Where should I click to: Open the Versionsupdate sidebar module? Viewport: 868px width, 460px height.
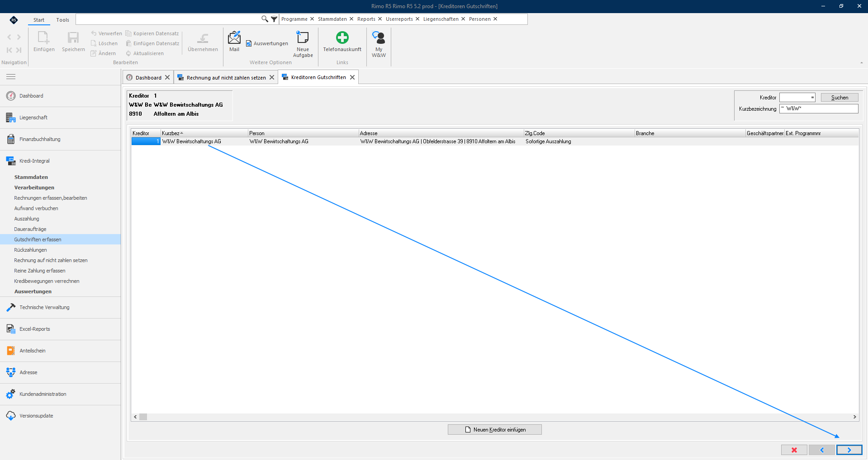[61, 416]
